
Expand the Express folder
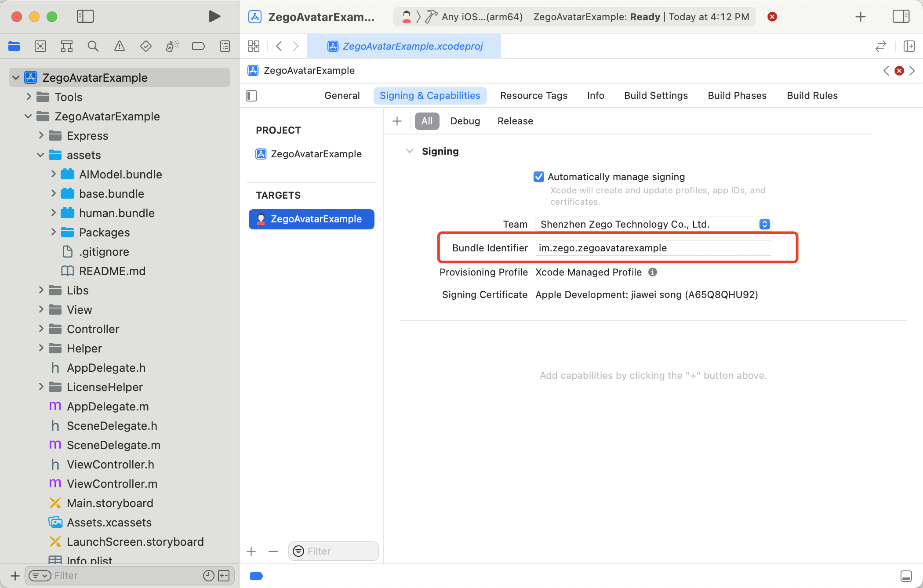tap(41, 135)
